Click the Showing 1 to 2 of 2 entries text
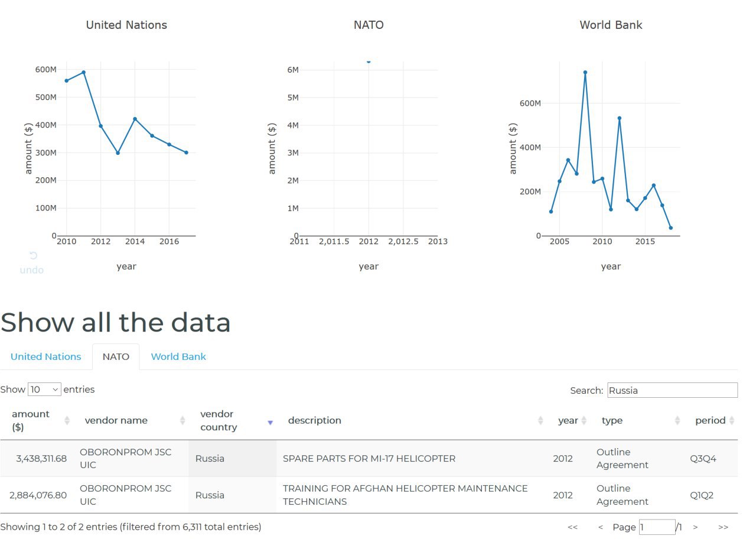Viewport: 756px width, 545px height. pos(131,527)
